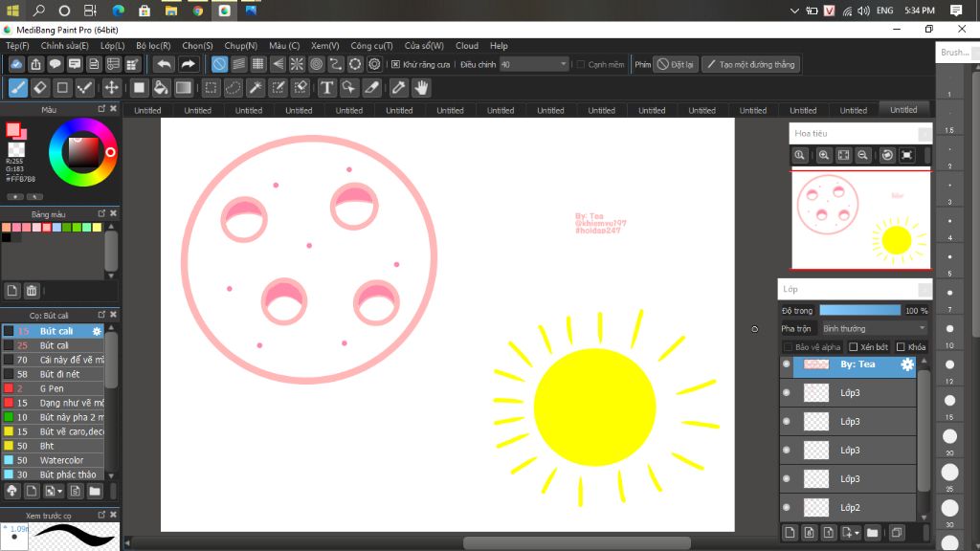
Task: Select the Select Pen tool
Action: pos(278,88)
